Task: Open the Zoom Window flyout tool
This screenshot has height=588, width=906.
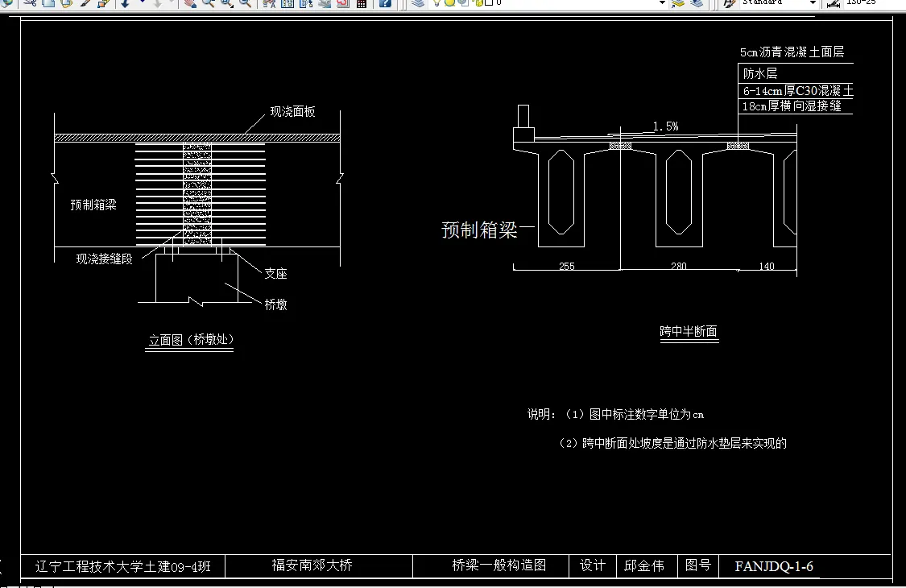Action: point(226,3)
